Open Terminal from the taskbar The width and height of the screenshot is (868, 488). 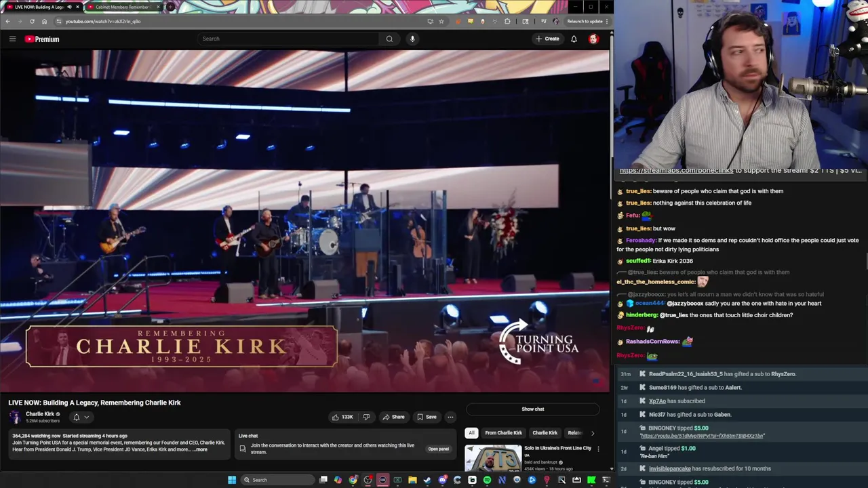click(x=606, y=480)
